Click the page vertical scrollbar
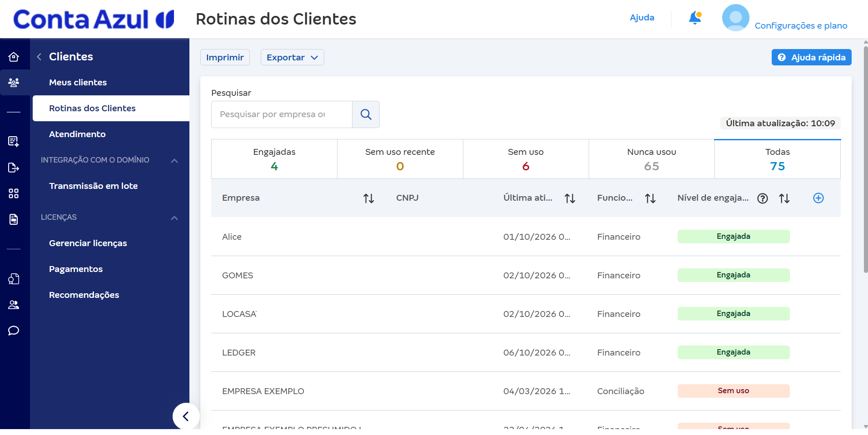The width and height of the screenshot is (868, 435). (865, 159)
